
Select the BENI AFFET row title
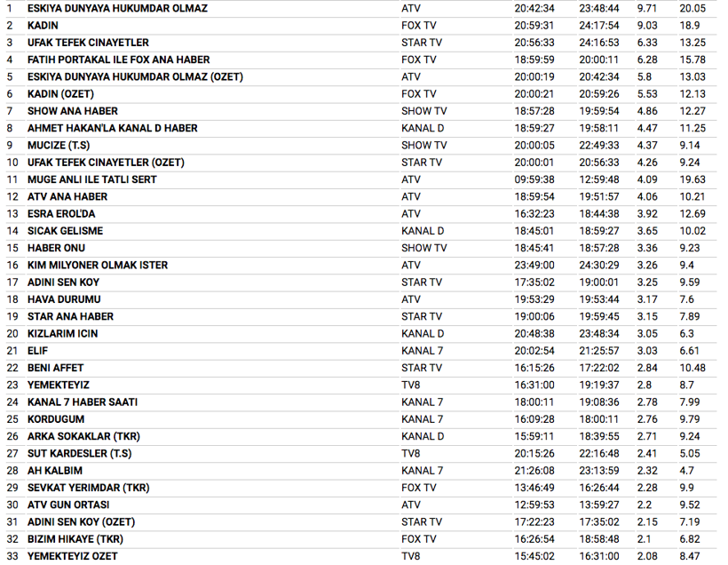[x=55, y=368]
